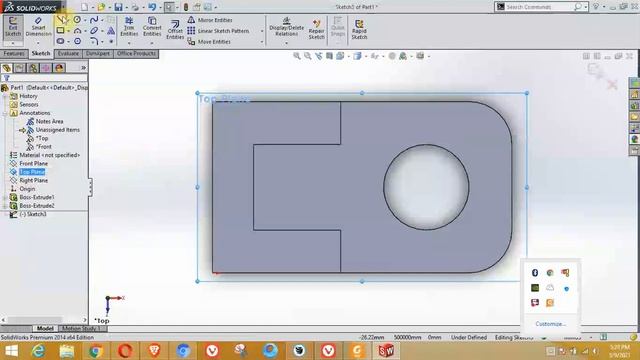The height and width of the screenshot is (360, 640).
Task: Open the Display Style icon
Action: [x=358, y=56]
